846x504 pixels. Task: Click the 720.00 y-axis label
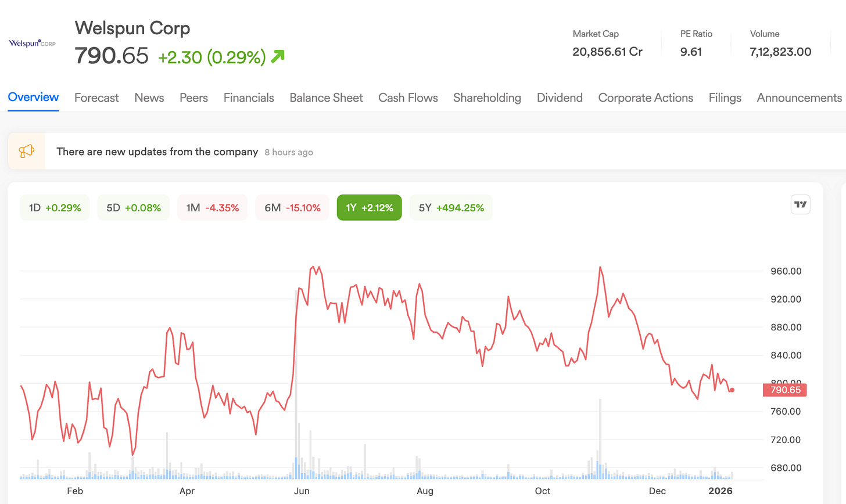click(x=786, y=440)
